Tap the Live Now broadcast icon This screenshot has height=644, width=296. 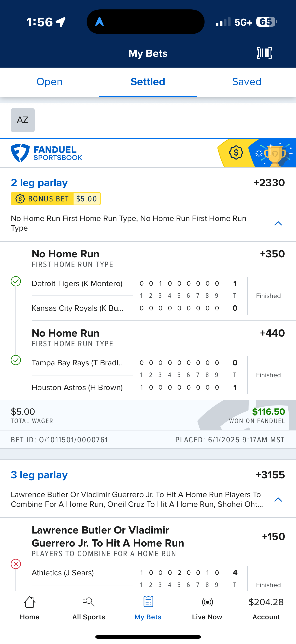[x=207, y=602]
